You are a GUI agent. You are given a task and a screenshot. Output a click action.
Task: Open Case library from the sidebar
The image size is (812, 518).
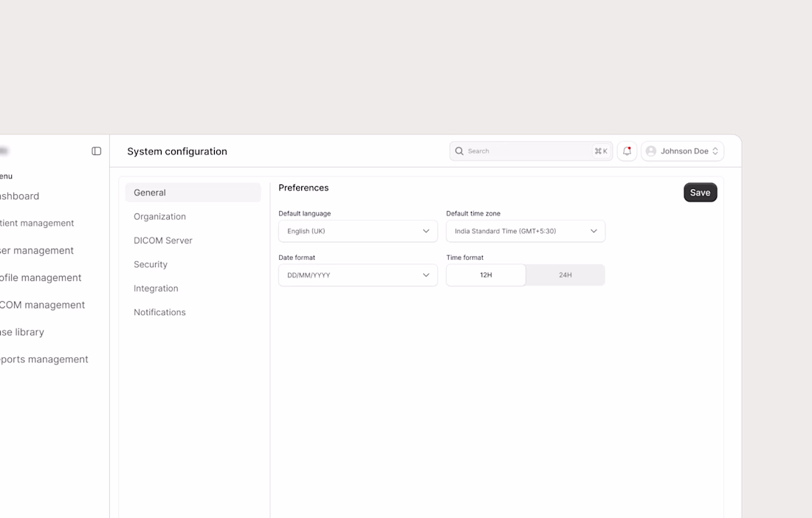coord(21,332)
